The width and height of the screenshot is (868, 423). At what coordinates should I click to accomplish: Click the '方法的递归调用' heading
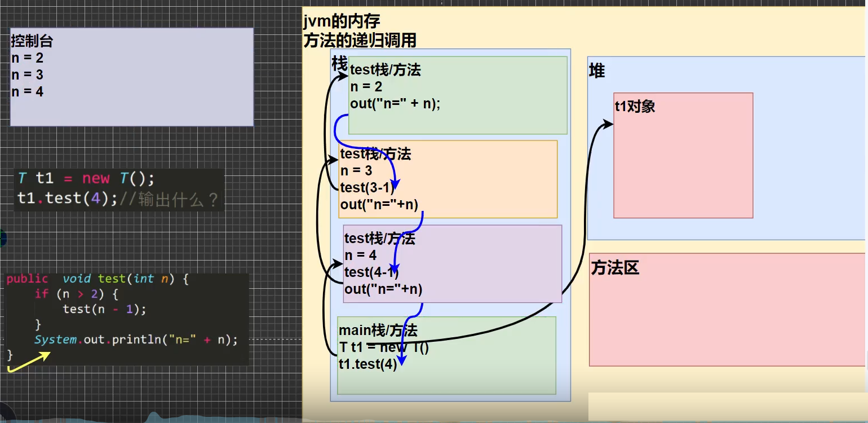[360, 40]
